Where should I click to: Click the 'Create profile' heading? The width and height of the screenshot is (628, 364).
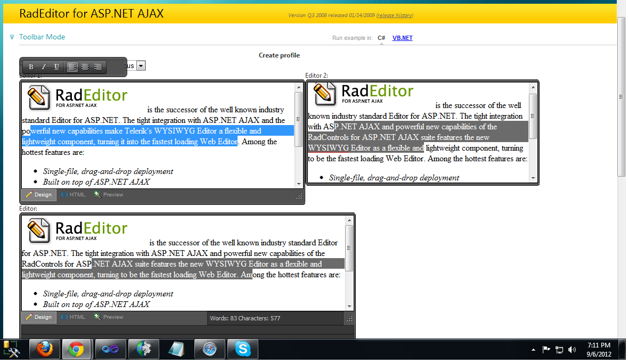coord(279,55)
